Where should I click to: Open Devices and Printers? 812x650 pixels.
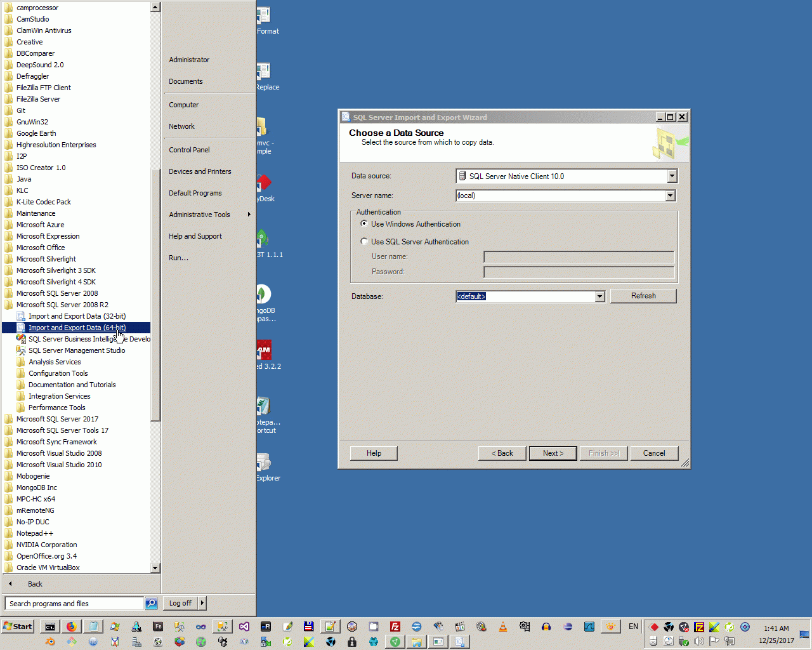tap(200, 171)
